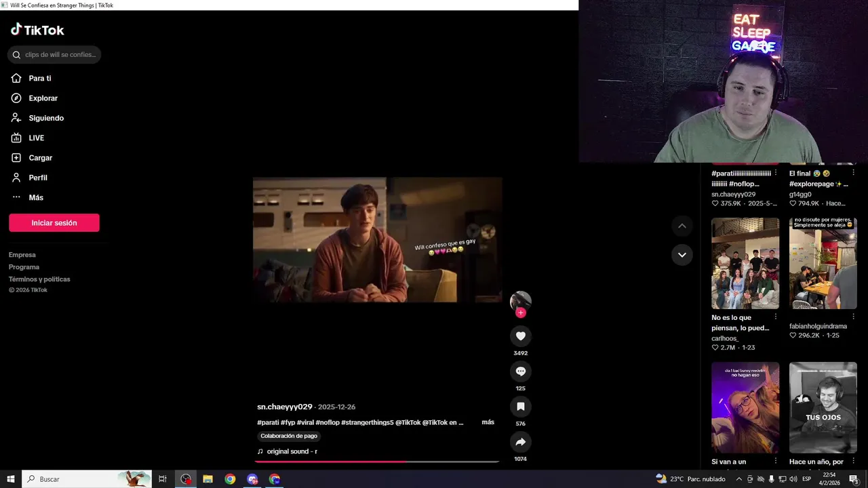Open the Para ti home feed
The height and width of the screenshot is (488, 868).
coord(31,78)
